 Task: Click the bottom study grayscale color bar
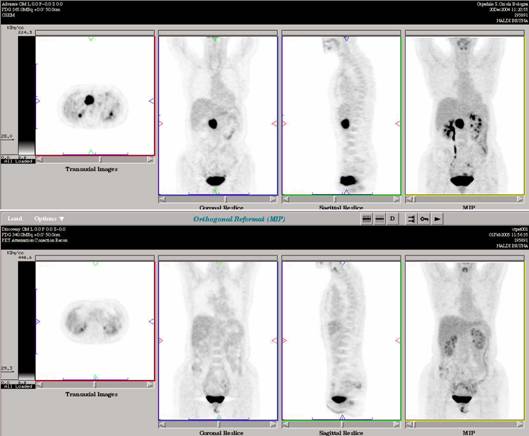coord(26,321)
